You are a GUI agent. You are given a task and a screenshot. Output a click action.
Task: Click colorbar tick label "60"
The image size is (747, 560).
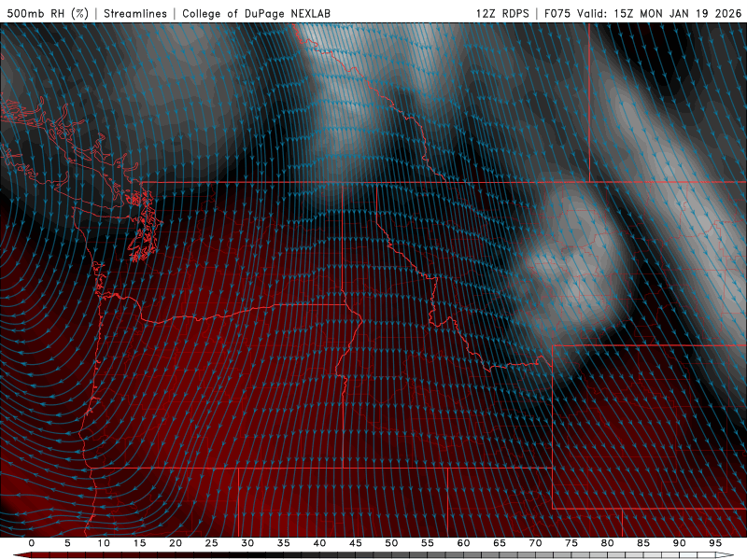click(x=463, y=543)
